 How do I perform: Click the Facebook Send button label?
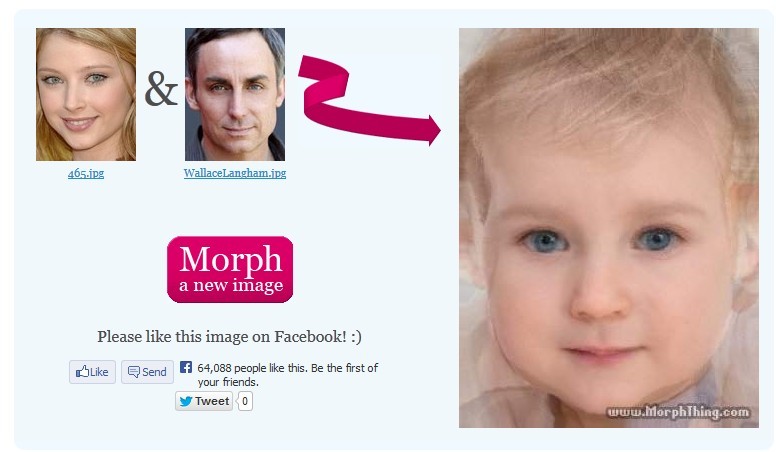(x=154, y=372)
